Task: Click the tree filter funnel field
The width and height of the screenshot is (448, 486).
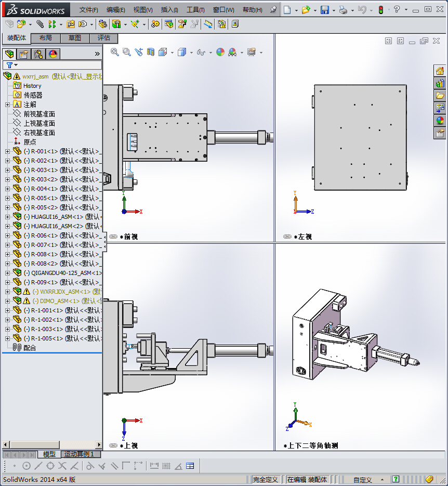Action: pos(52,65)
